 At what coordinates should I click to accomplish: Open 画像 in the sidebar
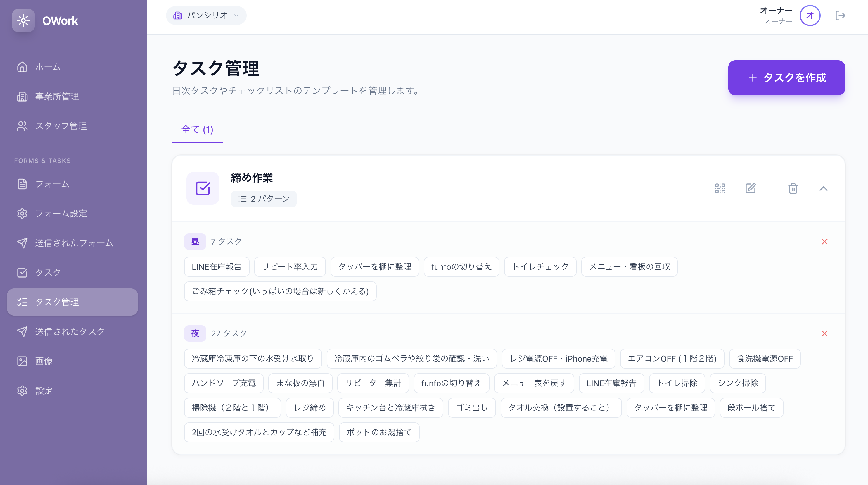click(x=44, y=361)
